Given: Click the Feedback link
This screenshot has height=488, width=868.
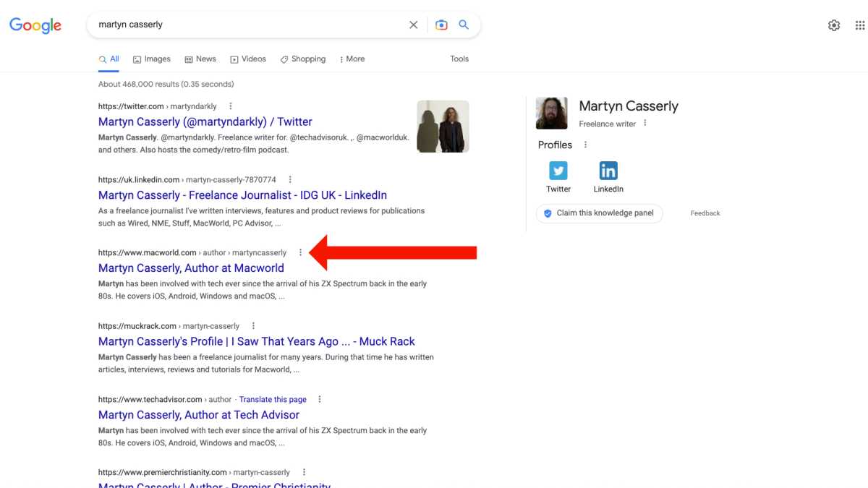Looking at the screenshot, I should pyautogui.click(x=705, y=213).
